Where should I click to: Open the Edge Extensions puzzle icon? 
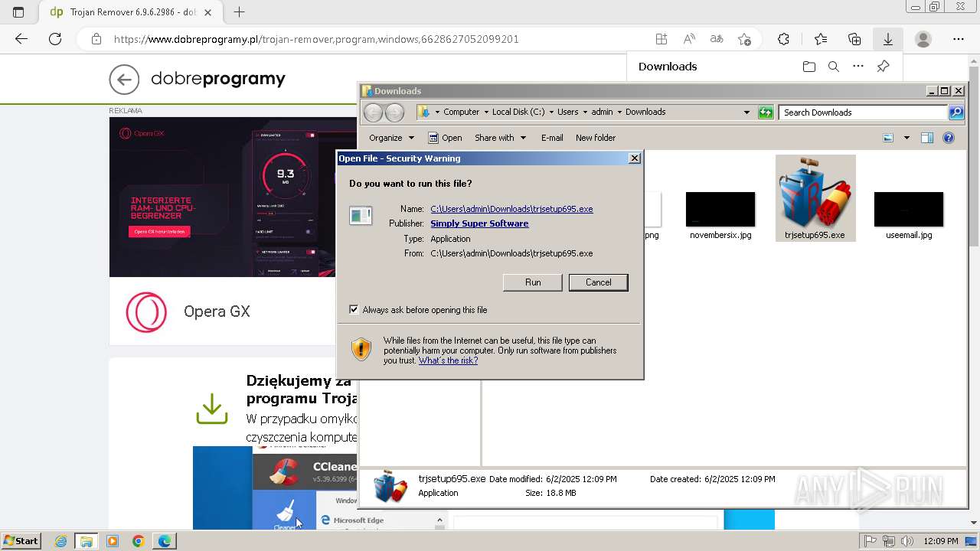click(x=783, y=39)
